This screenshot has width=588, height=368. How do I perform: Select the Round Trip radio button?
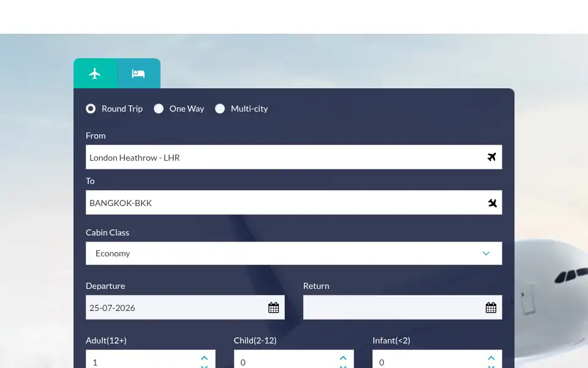tap(91, 109)
